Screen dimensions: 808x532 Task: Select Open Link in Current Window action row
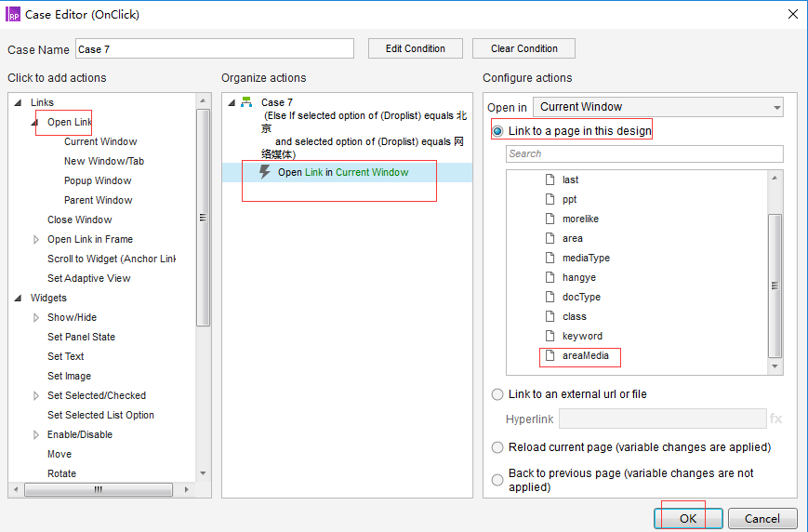pos(348,172)
